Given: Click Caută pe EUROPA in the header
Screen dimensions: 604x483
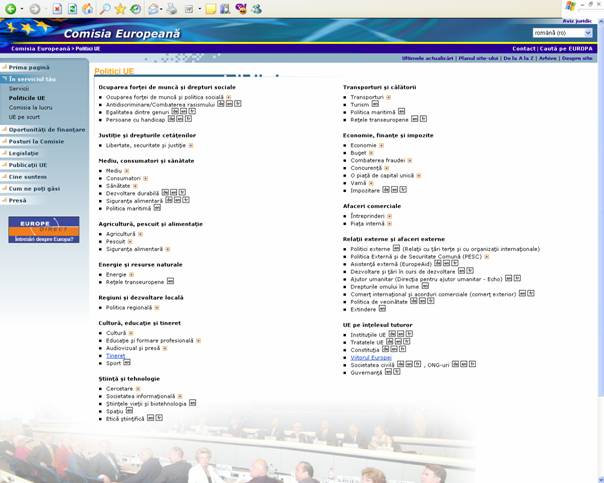Looking at the screenshot, I should click(x=566, y=49).
